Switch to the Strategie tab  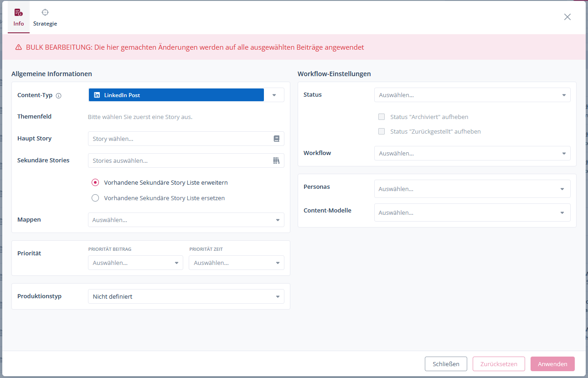point(45,17)
